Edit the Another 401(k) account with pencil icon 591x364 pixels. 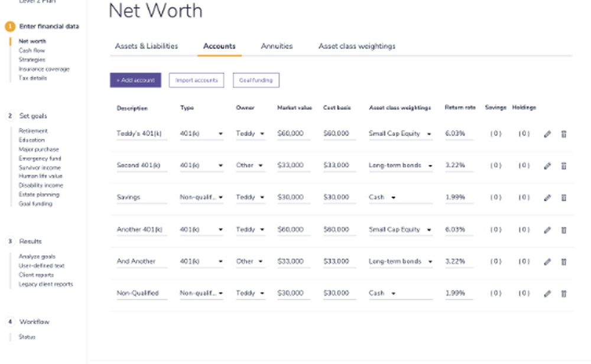click(547, 230)
